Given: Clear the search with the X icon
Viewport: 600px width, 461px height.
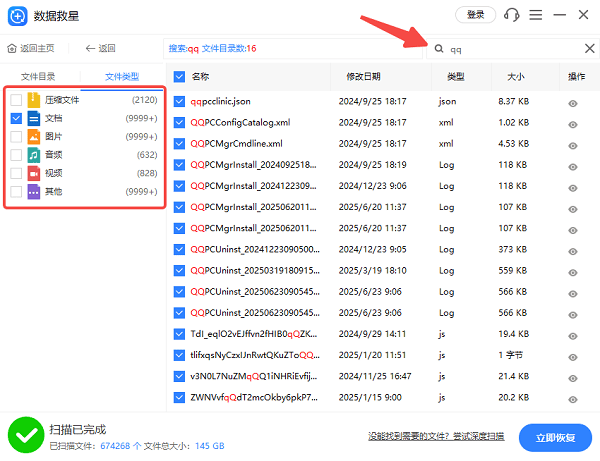Looking at the screenshot, I should pos(589,48).
